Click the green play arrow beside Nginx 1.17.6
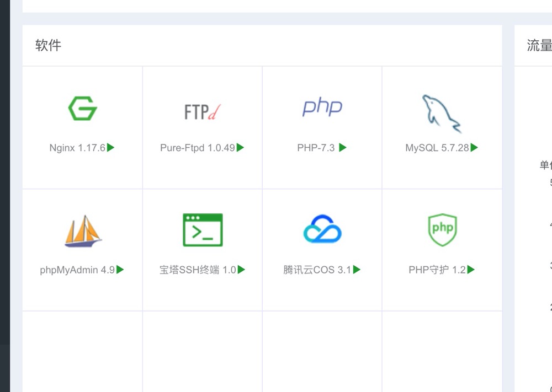 coord(110,147)
